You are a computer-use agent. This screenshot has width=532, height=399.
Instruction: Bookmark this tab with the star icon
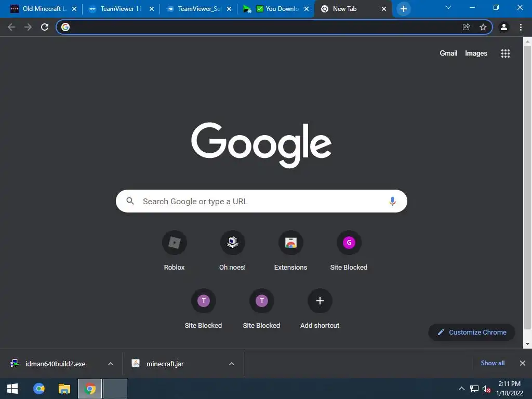click(x=483, y=27)
